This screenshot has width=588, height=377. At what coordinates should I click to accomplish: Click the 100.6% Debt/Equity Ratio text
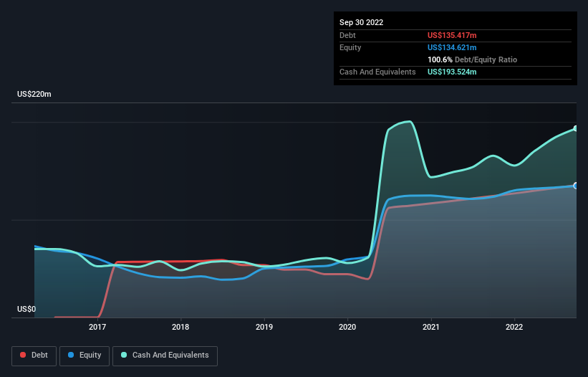click(472, 59)
